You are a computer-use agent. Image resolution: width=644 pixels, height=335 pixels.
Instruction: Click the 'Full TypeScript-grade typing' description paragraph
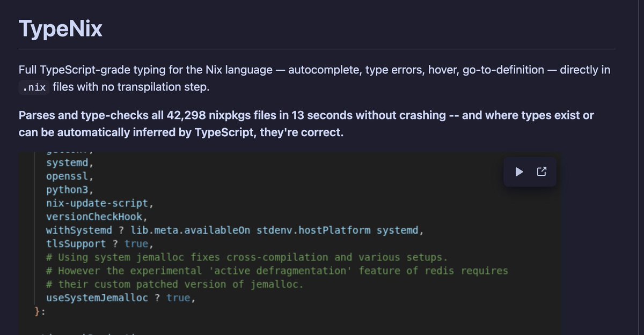pos(314,78)
